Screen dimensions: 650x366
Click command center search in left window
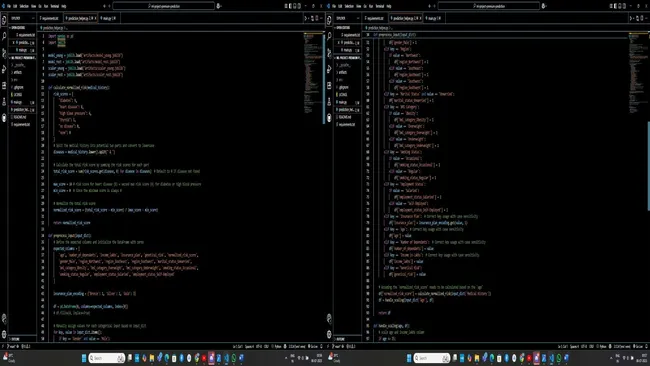[164, 6]
